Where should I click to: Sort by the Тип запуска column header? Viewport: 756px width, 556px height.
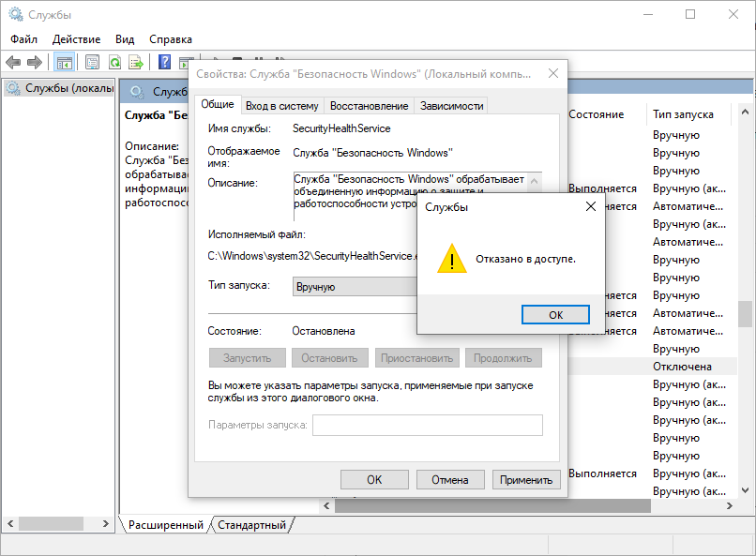click(x=688, y=114)
